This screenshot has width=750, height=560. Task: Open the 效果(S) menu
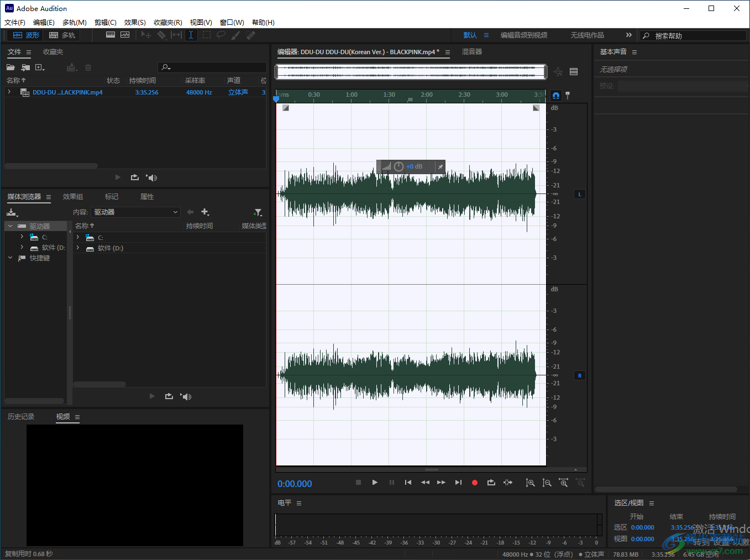click(135, 22)
